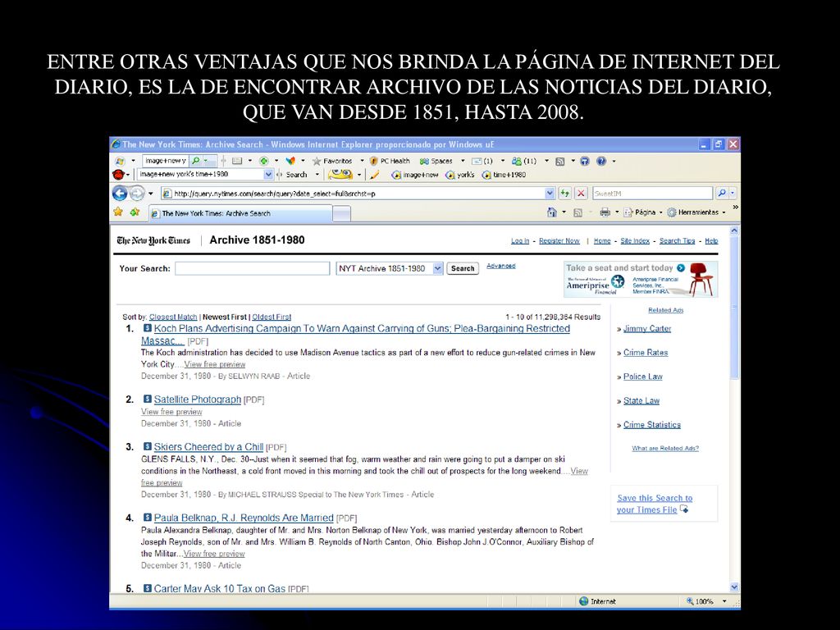The width and height of the screenshot is (840, 630).
Task: Go forward with the browser Forward arrow
Action: pos(138,194)
